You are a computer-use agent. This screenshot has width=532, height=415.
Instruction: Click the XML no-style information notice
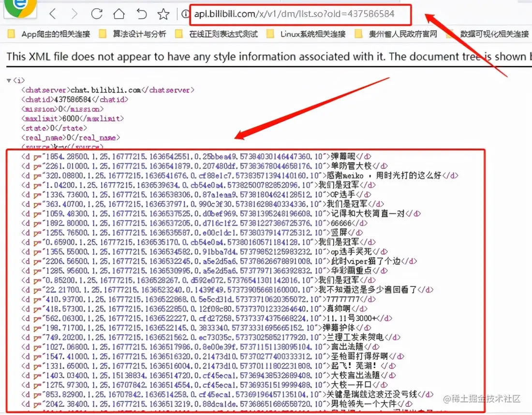pyautogui.click(x=269, y=56)
